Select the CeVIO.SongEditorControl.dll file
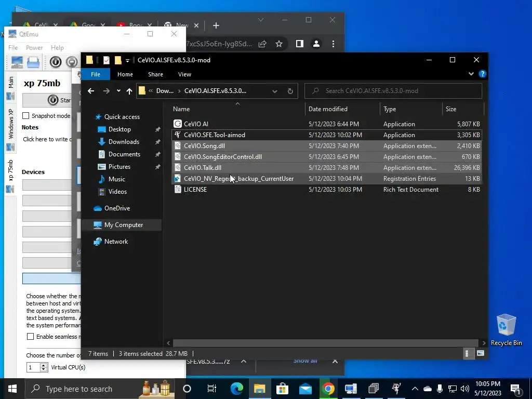 (x=222, y=157)
